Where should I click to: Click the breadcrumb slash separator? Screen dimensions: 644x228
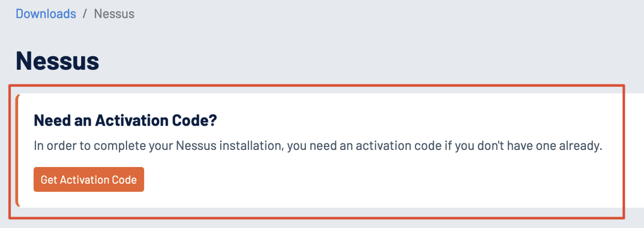[85, 14]
